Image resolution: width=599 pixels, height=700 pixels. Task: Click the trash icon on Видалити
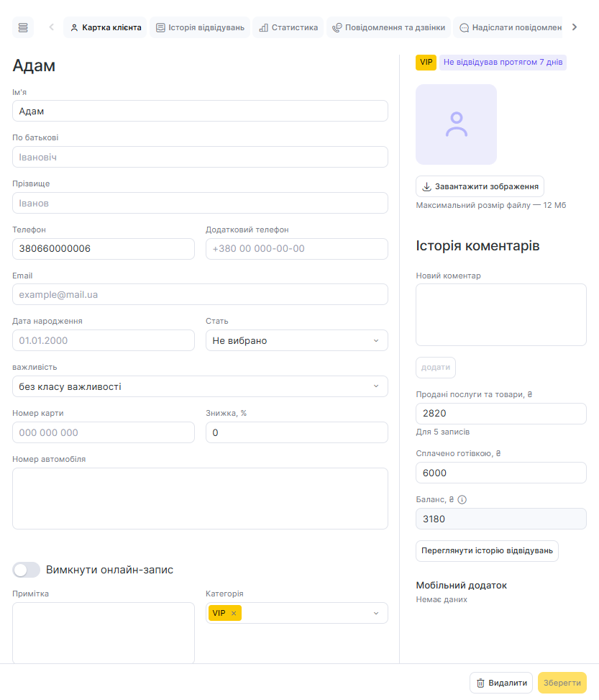coord(480,683)
